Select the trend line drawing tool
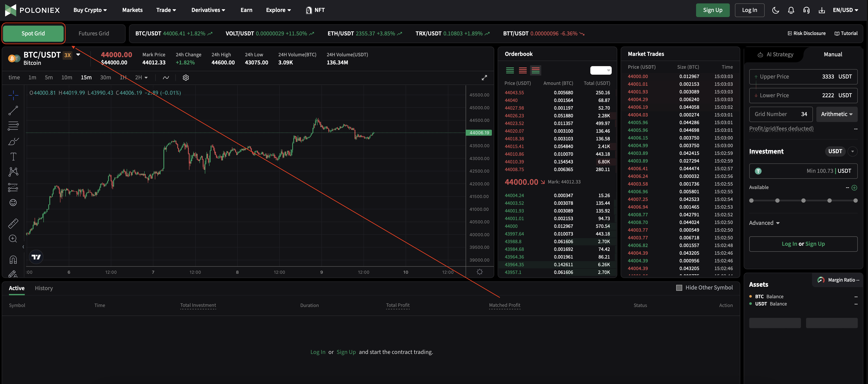The image size is (868, 384). [x=13, y=110]
